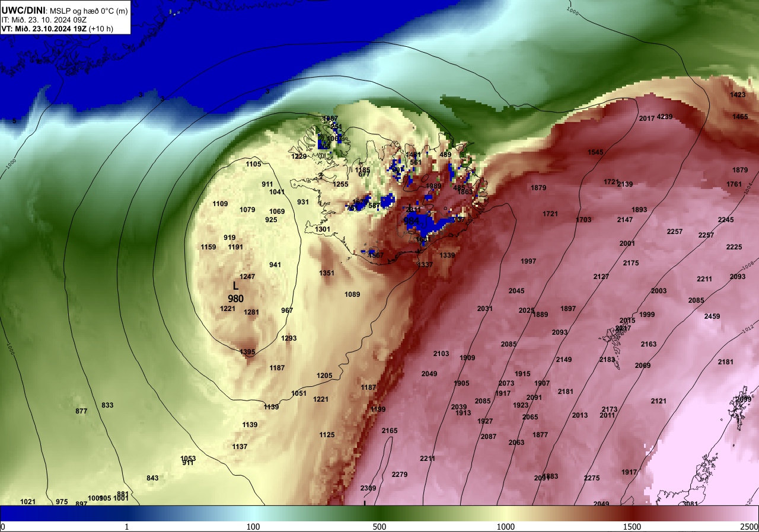The image size is (759, 532).
Task: Click the height value '2045'
Action: click(516, 291)
